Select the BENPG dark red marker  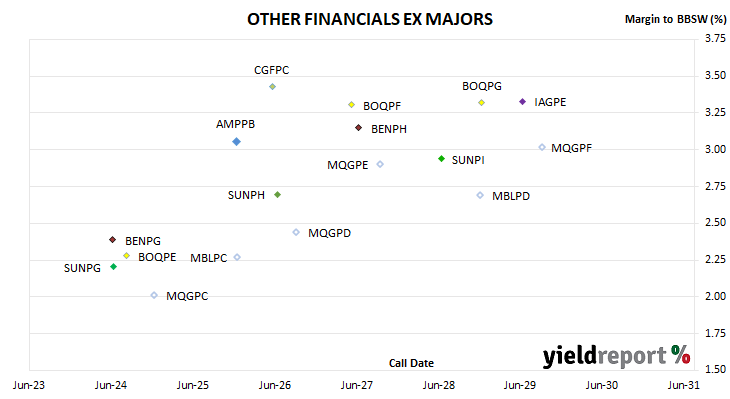112,240
